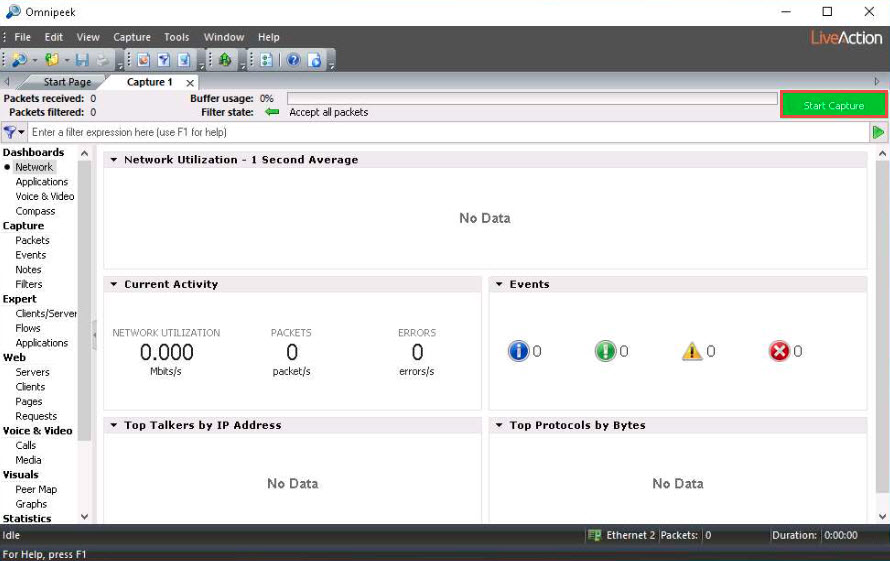Open the Edit menu
The image size is (890, 561).
pos(54,37)
